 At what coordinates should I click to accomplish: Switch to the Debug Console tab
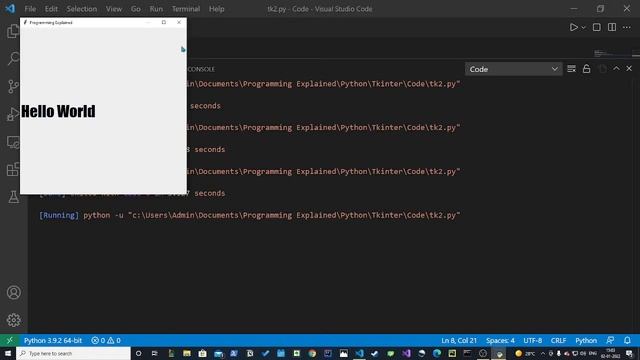[x=201, y=69]
